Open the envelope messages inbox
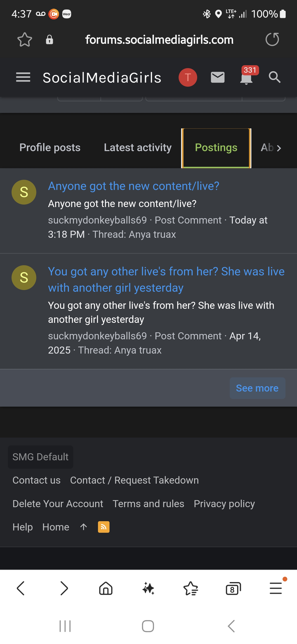The height and width of the screenshot is (644, 297). tap(218, 77)
